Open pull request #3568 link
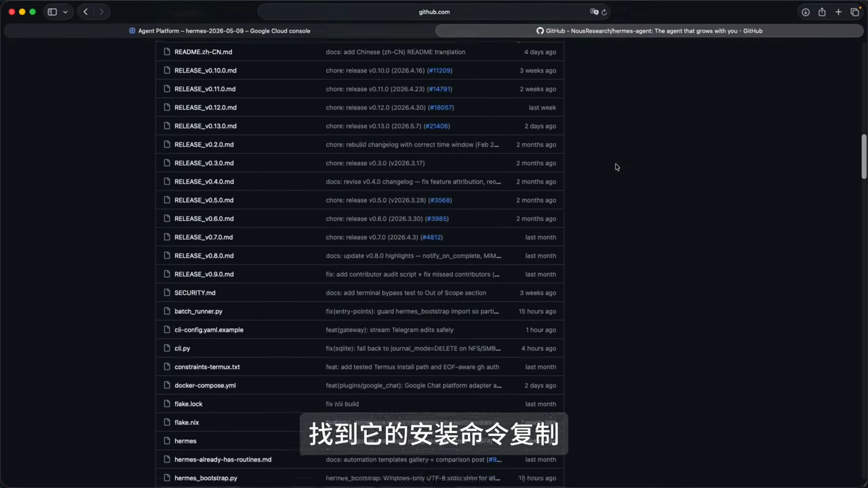 [441, 200]
